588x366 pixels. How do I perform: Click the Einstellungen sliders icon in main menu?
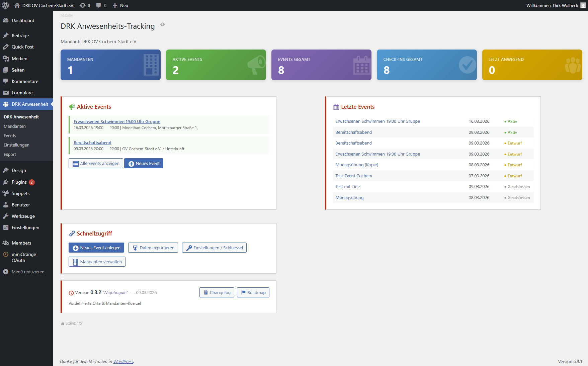tap(6, 227)
